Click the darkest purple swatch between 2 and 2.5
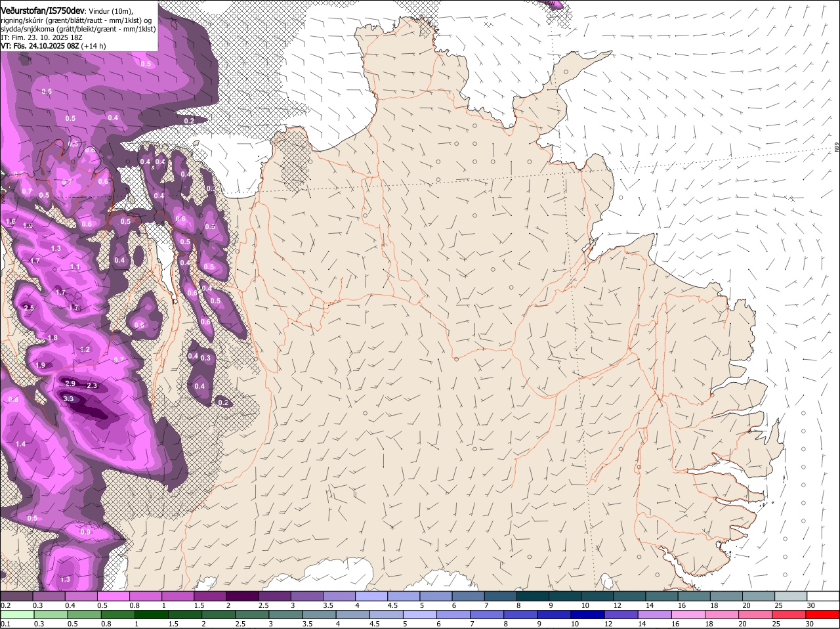The image size is (840, 629). 242,596
